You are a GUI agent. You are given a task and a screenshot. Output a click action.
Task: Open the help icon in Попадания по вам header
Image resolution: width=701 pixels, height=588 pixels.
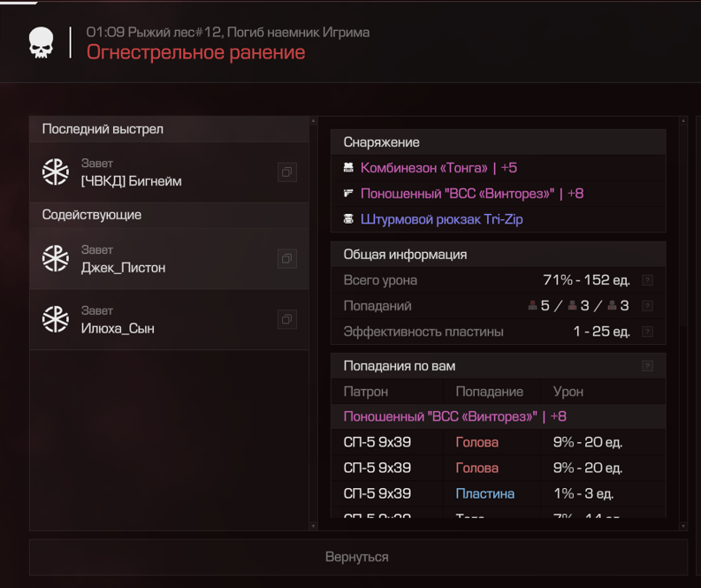click(x=647, y=366)
